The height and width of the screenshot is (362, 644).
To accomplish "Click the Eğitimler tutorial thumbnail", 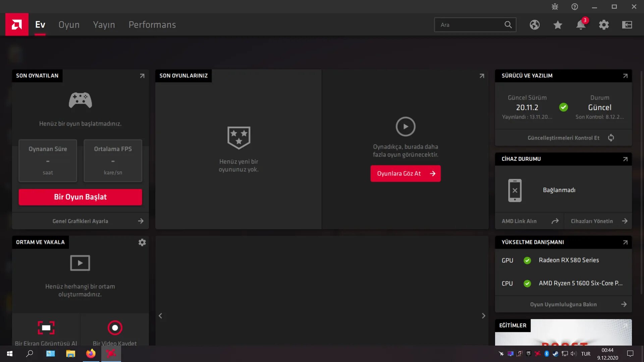I will [x=563, y=333].
